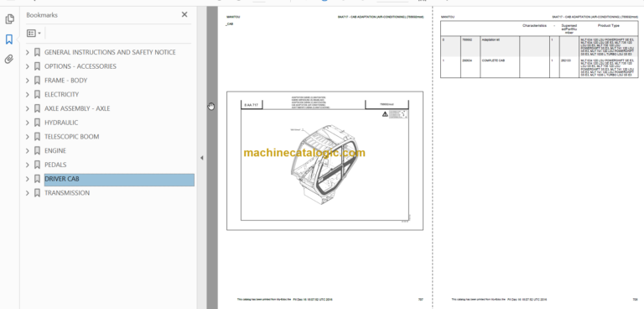Collapse the navigation pane with arrow handle
The image size is (644, 309).
point(201,158)
